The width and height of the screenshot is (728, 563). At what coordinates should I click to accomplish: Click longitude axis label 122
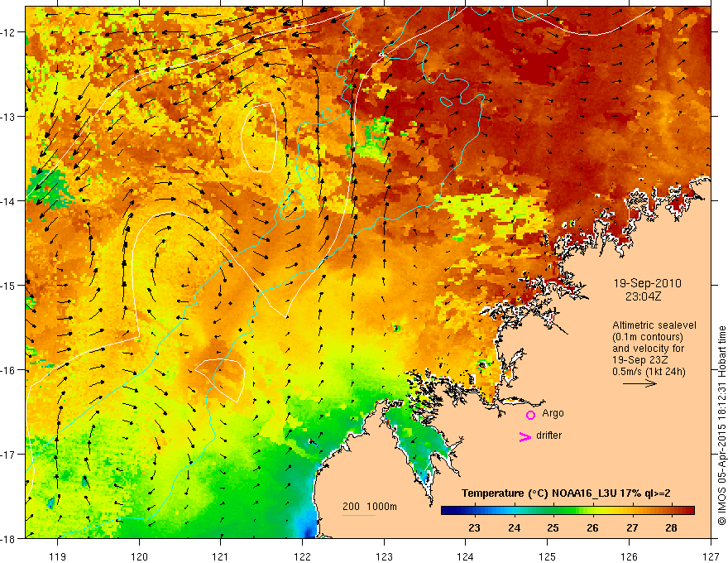[302, 556]
